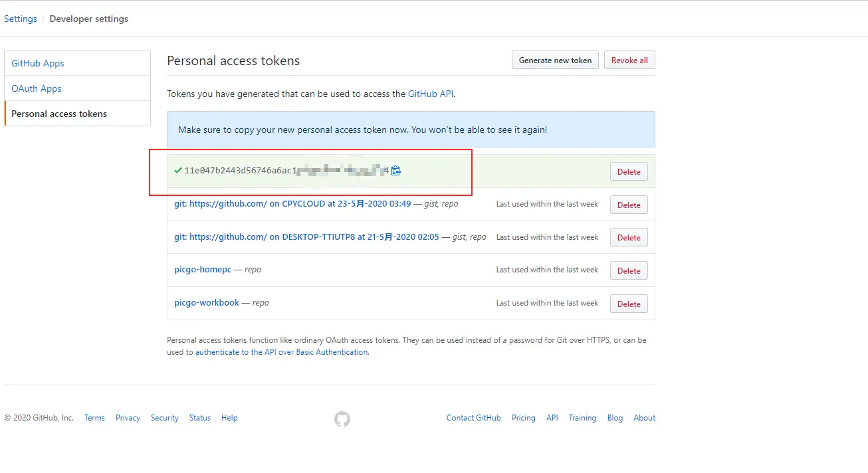Open the OAuth Apps sidebar item
This screenshot has width=868, height=473.
click(77, 88)
